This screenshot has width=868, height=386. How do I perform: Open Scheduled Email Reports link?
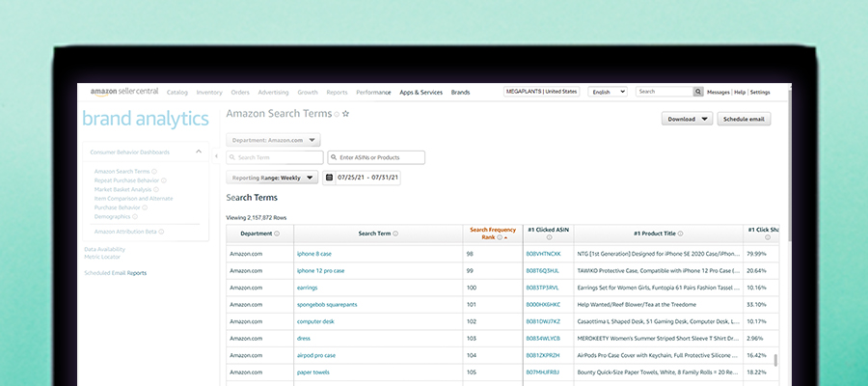115,273
